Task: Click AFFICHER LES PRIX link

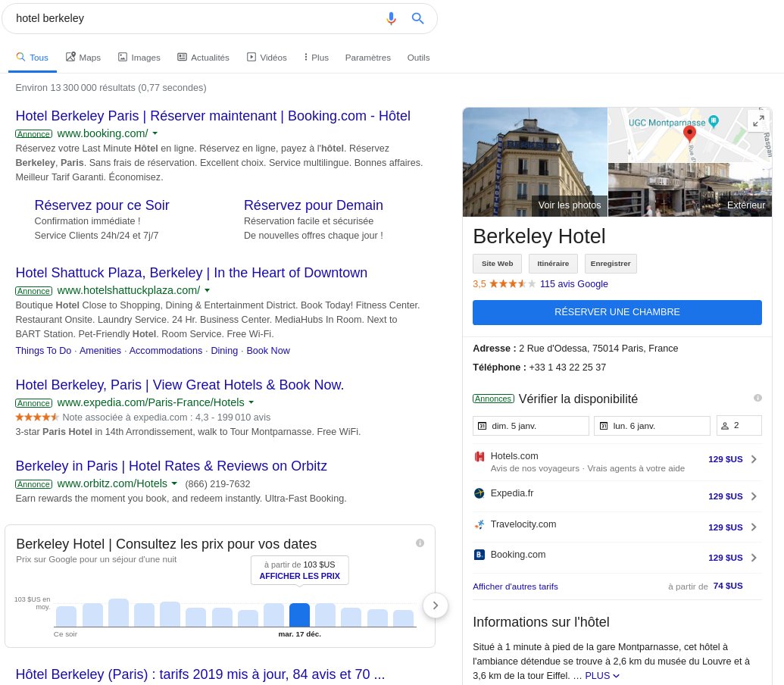Action: [299, 576]
